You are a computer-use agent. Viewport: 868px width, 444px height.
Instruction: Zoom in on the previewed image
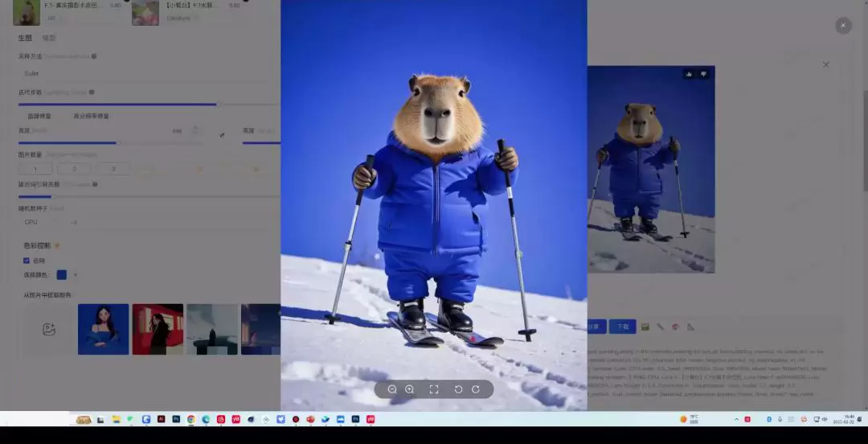(410, 389)
